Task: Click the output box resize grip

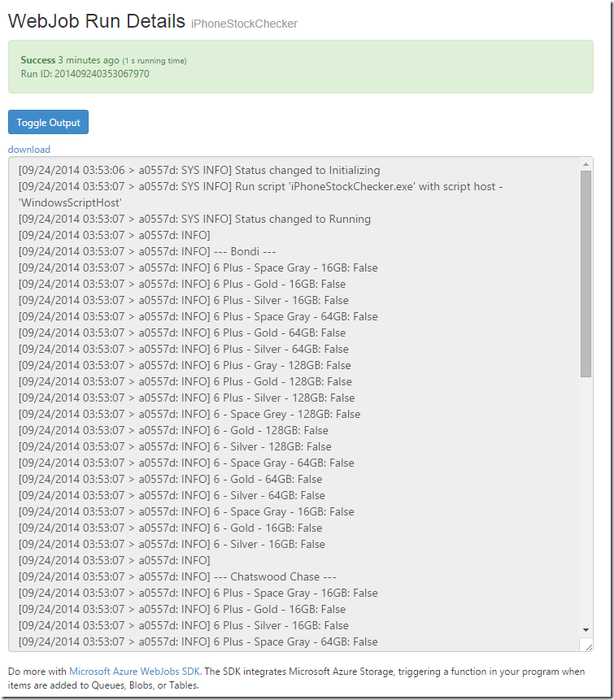Action: coord(589,647)
